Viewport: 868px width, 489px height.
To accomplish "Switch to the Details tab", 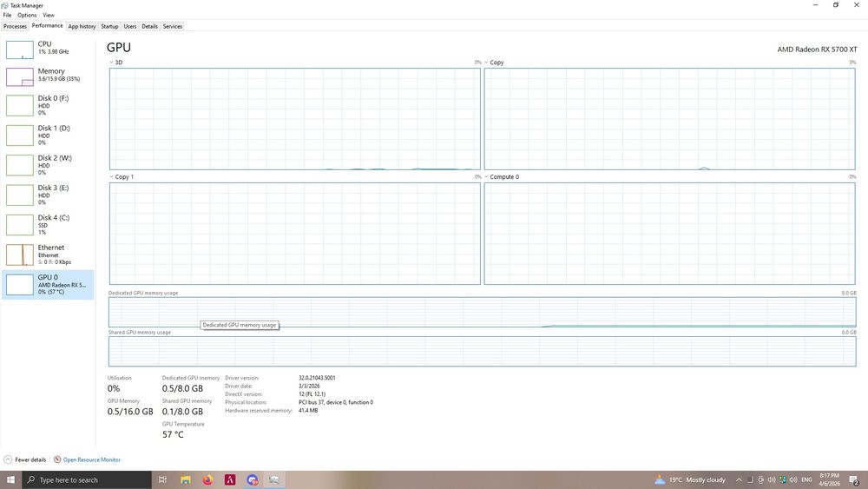I will (149, 26).
